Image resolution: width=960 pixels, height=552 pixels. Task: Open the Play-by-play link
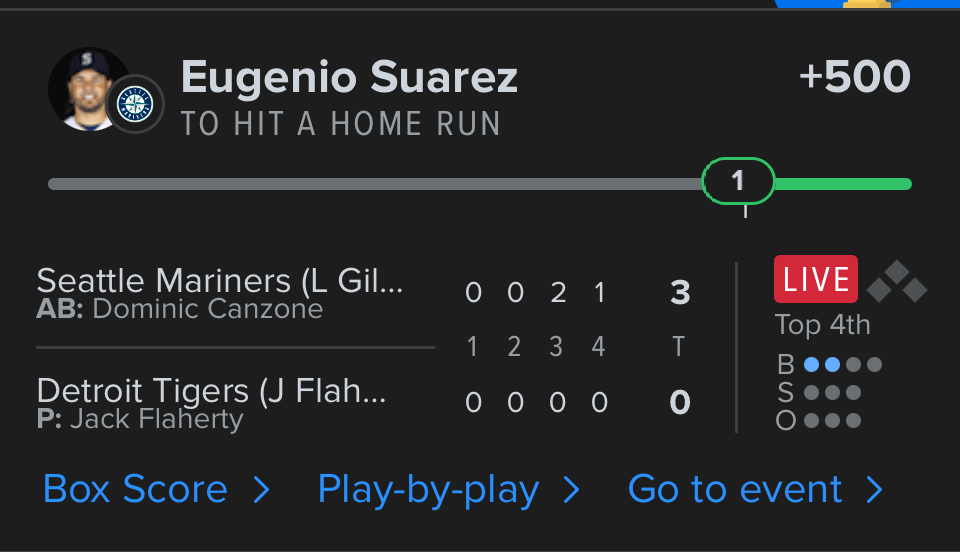pos(428,490)
